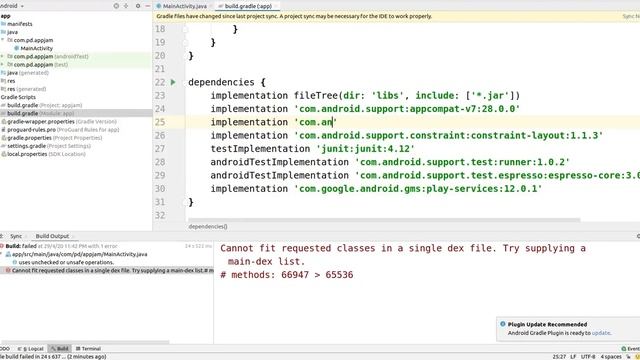Select 'Cannot fit requested classes' error row
Screen dimensions: 640x360
click(x=107, y=271)
